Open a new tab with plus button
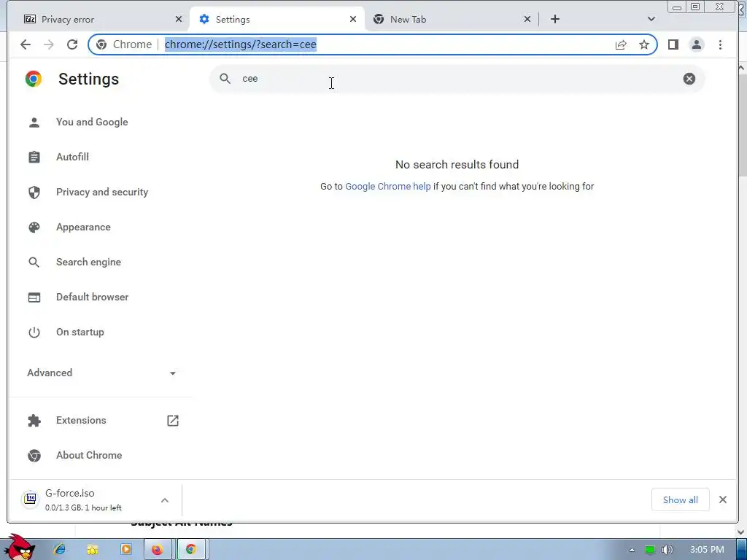 [554, 19]
